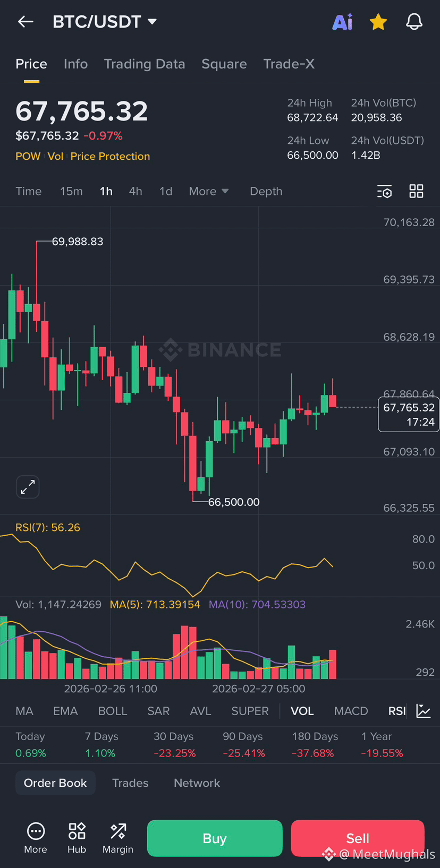The width and height of the screenshot is (440, 868).
Task: Expand the chart to fullscreen
Action: (28, 487)
